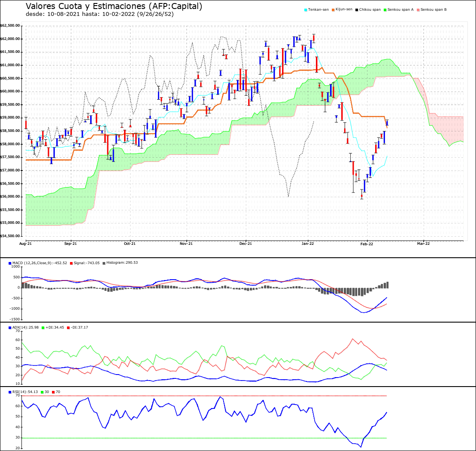Click the 20 tick on RSI axis

[18, 448]
